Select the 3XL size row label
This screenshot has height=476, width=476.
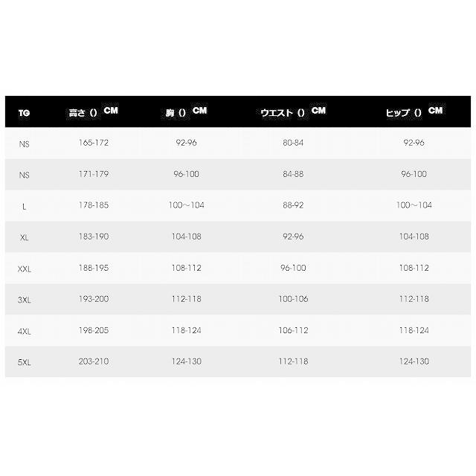click(24, 299)
